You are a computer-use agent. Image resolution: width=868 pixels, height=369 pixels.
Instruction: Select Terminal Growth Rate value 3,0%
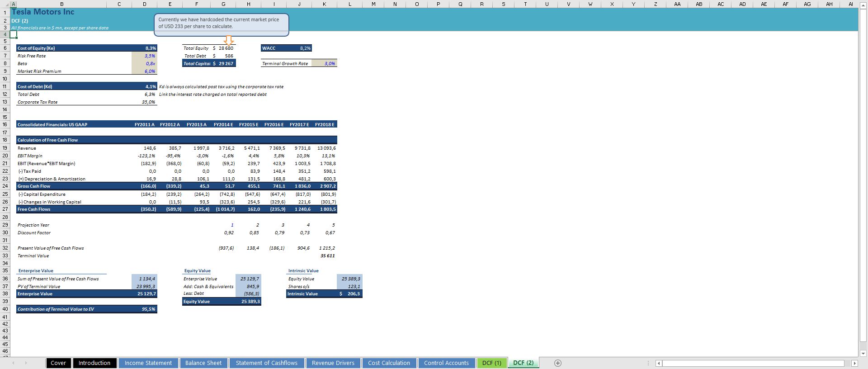(324, 64)
